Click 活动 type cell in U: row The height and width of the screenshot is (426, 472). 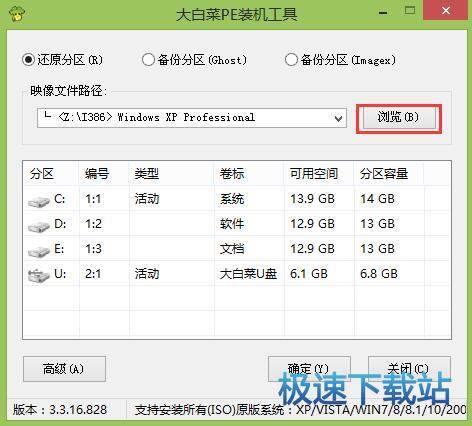(x=147, y=274)
